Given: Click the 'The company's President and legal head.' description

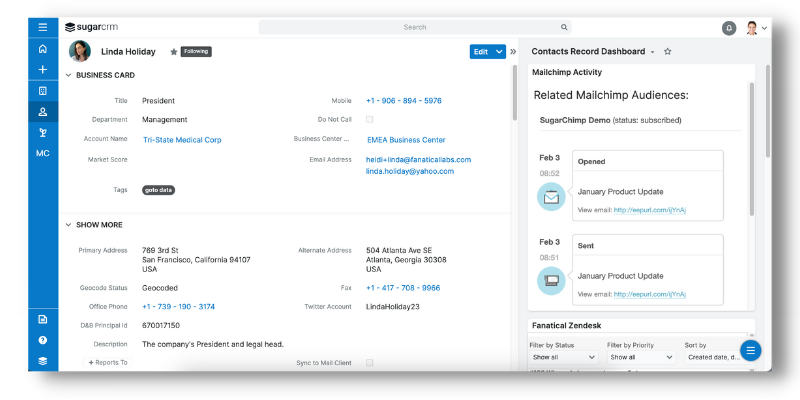Looking at the screenshot, I should click(213, 344).
